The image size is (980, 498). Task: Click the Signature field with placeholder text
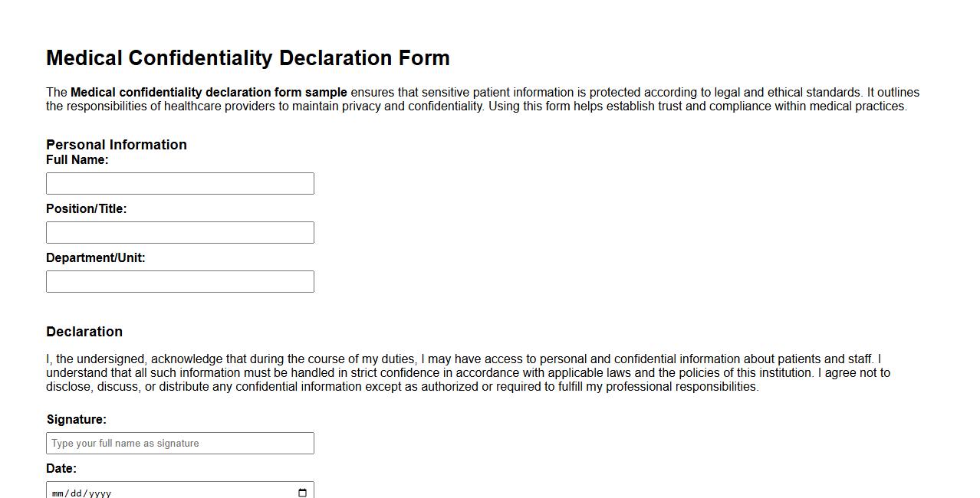(x=180, y=443)
